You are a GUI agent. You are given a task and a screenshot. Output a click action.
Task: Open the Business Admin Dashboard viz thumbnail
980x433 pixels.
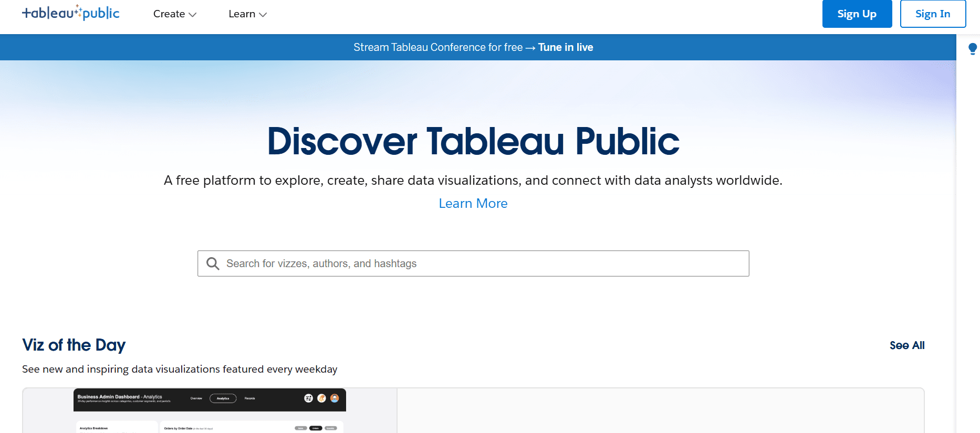[x=210, y=410]
